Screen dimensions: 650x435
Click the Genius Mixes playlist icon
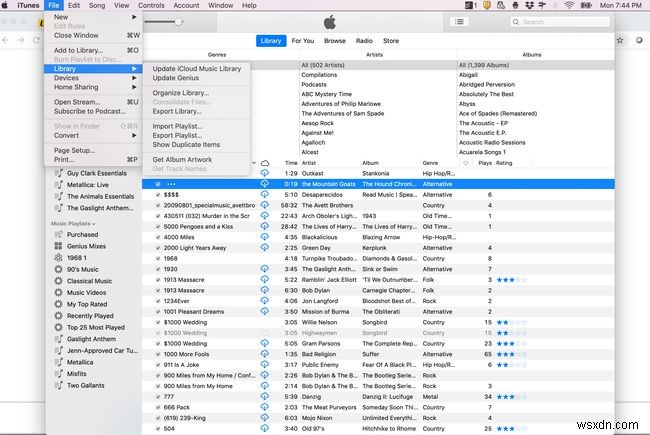coord(58,246)
